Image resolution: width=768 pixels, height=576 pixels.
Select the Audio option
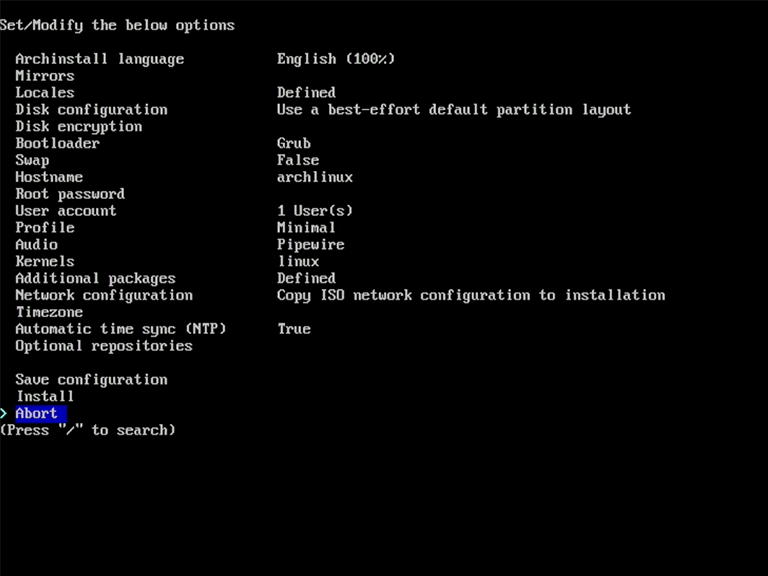click(36, 245)
